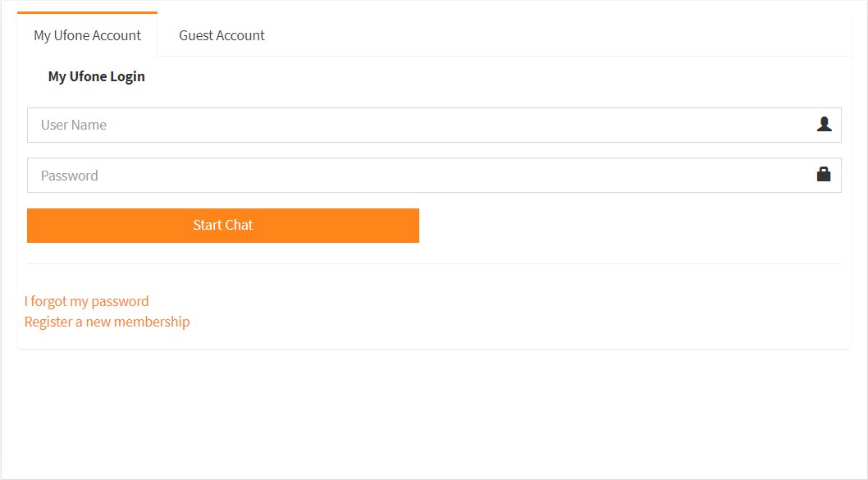Click the Start Chat button

coord(223,226)
